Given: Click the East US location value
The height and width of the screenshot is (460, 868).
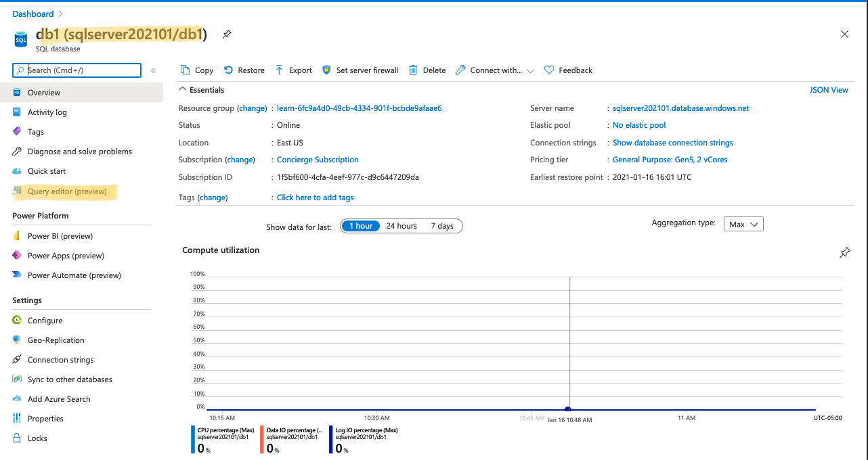Looking at the screenshot, I should click(290, 143).
